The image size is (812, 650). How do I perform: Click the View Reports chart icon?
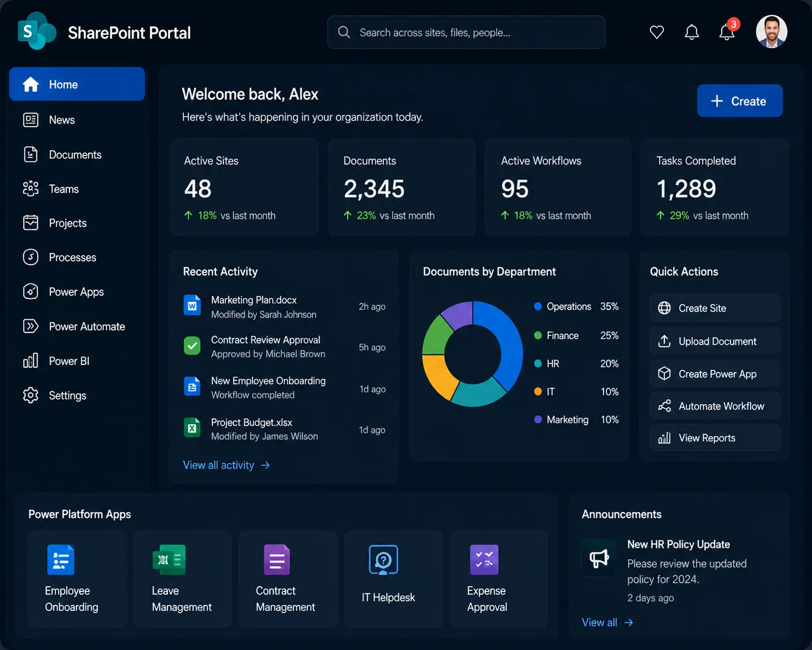[x=664, y=438]
